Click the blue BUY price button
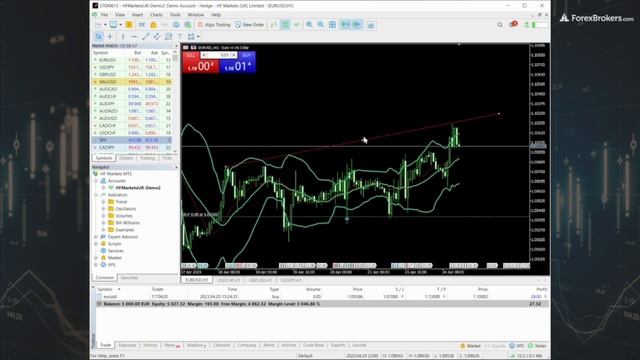 pyautogui.click(x=238, y=62)
